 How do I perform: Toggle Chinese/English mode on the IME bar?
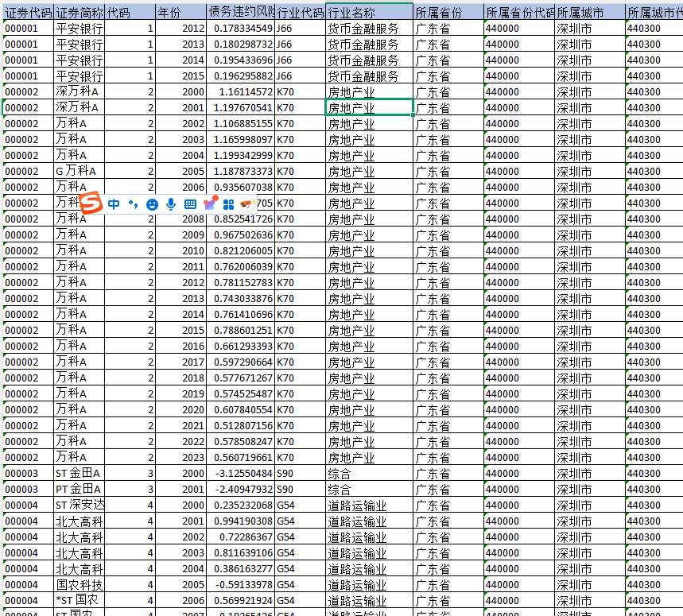click(x=114, y=204)
